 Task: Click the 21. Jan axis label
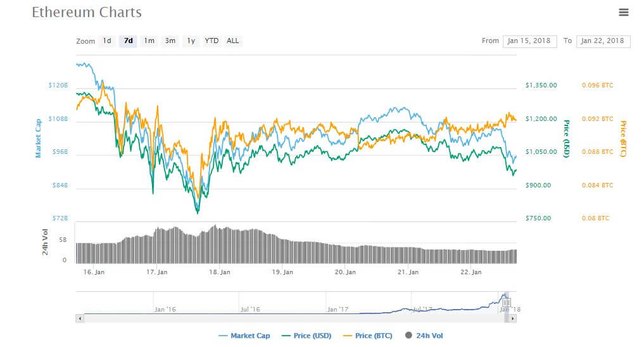coord(408,272)
